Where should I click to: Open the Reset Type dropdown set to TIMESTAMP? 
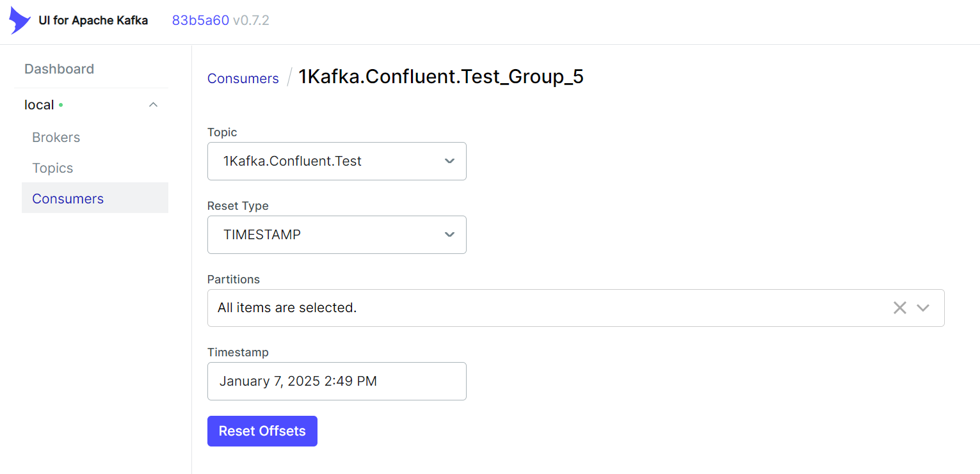tap(337, 235)
